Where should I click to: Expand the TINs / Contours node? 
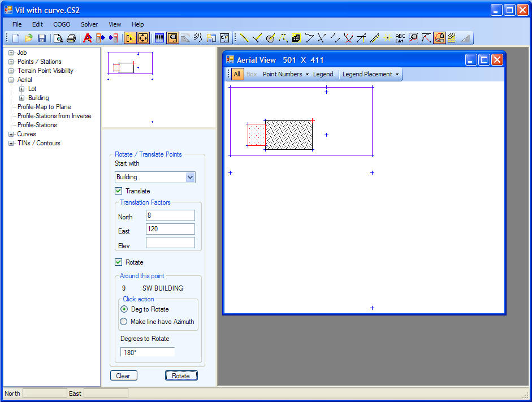11,143
